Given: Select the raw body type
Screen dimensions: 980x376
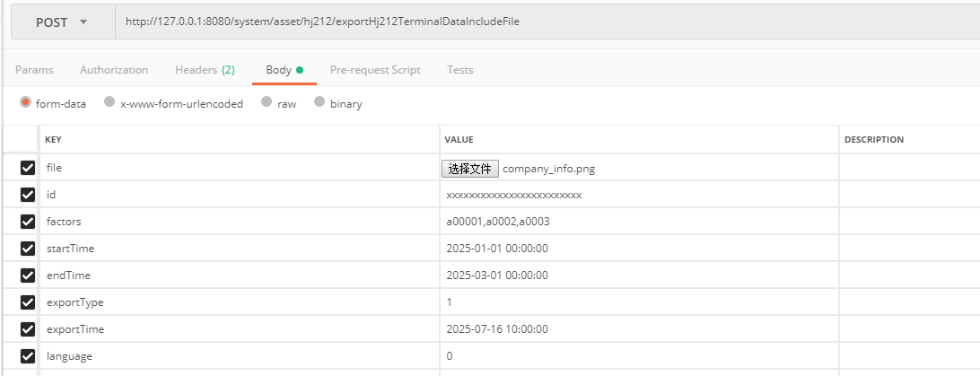Looking at the screenshot, I should click(267, 103).
